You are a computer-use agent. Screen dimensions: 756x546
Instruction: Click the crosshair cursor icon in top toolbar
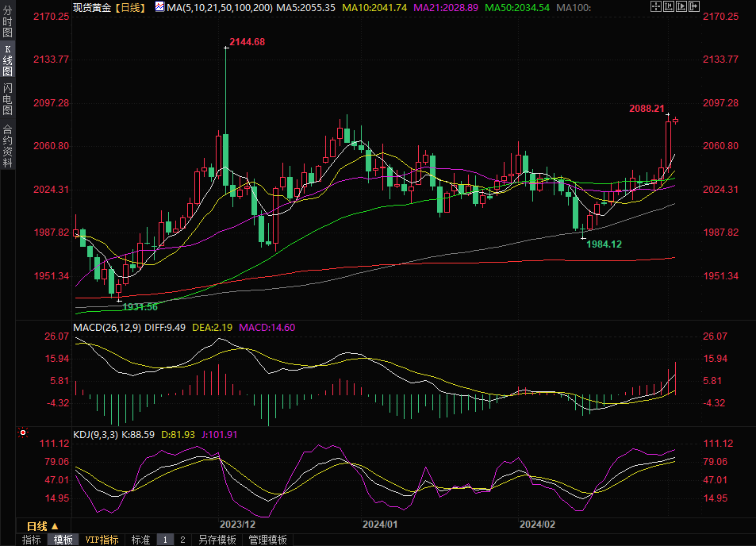[655, 7]
